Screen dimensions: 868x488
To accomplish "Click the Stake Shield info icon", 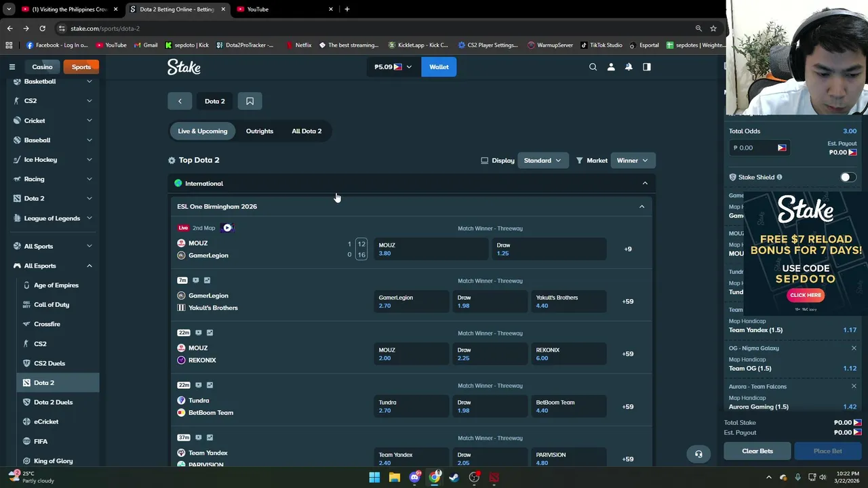I will tap(779, 177).
